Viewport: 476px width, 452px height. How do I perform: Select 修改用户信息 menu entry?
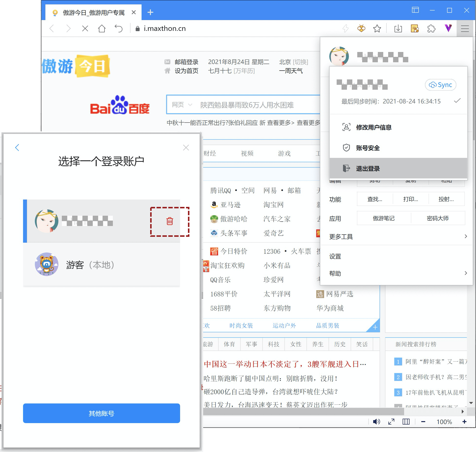(398, 127)
